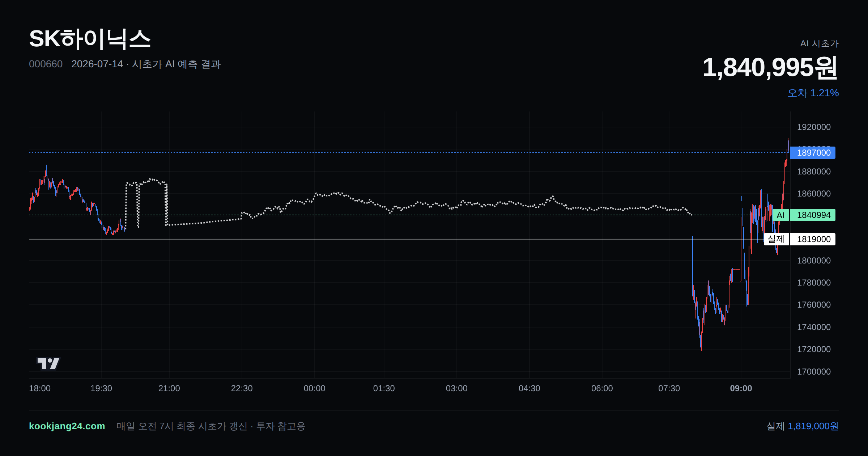
Task: Click the 22:30 time axis label
Action: 242,388
